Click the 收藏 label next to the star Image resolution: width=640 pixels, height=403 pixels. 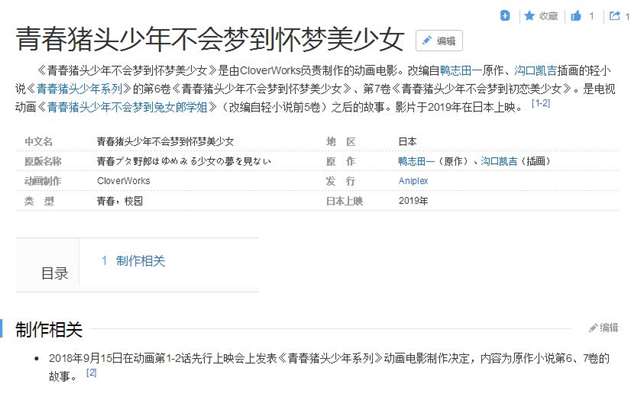click(x=548, y=16)
